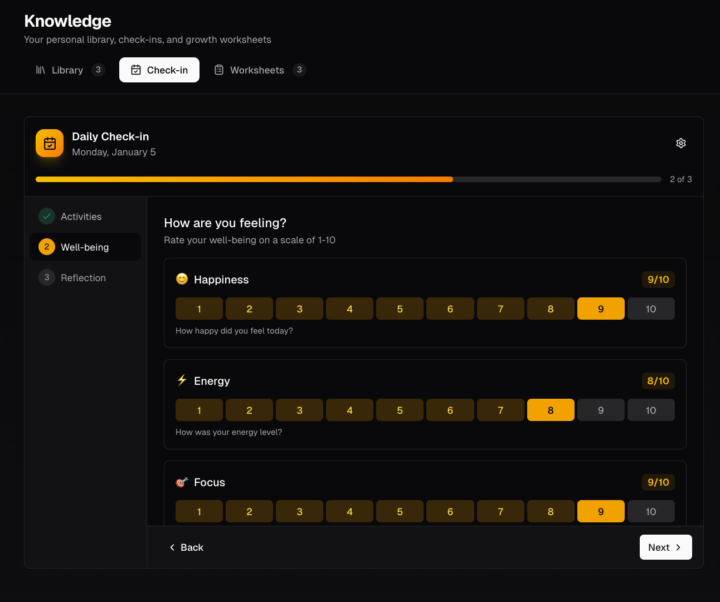The image size is (720, 602).
Task: Open check-in settings gear icon
Action: [x=681, y=143]
